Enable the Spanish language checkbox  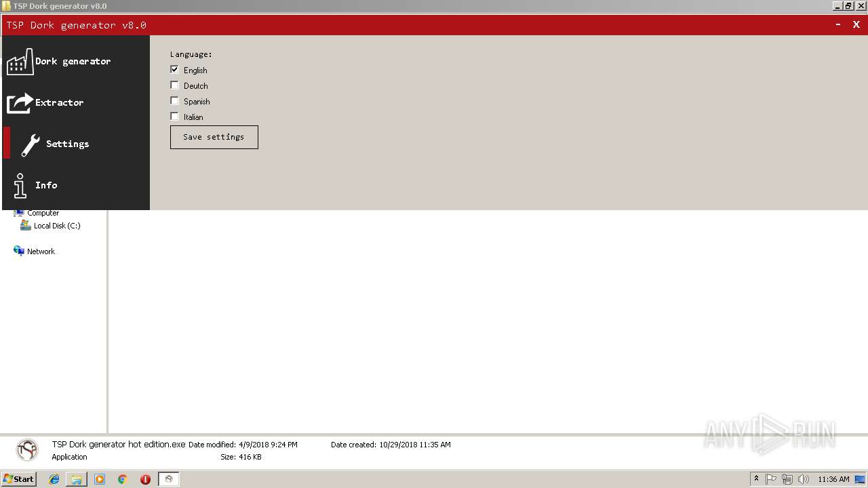pos(175,101)
